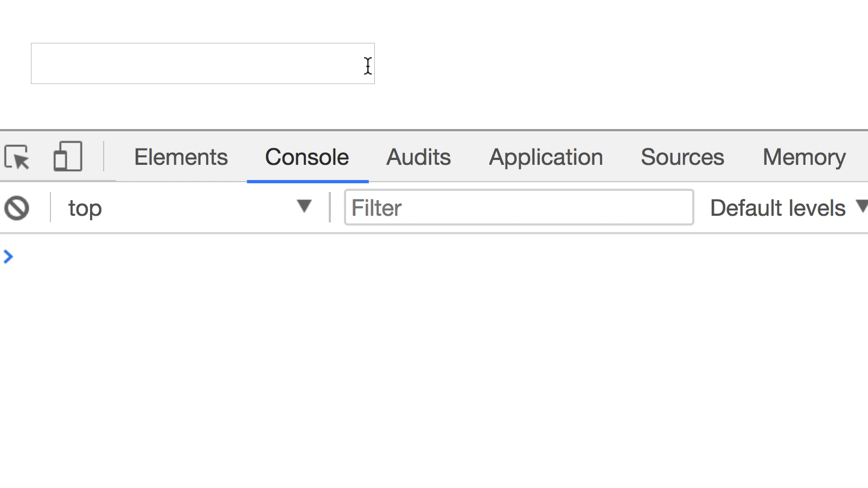868x488 pixels.
Task: Click the blue console prompt chevron
Action: coord(8,257)
